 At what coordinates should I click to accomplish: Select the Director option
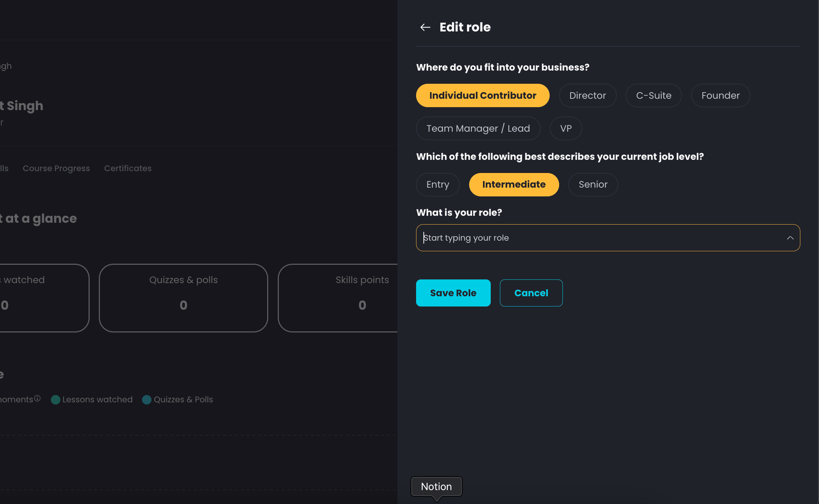[587, 95]
